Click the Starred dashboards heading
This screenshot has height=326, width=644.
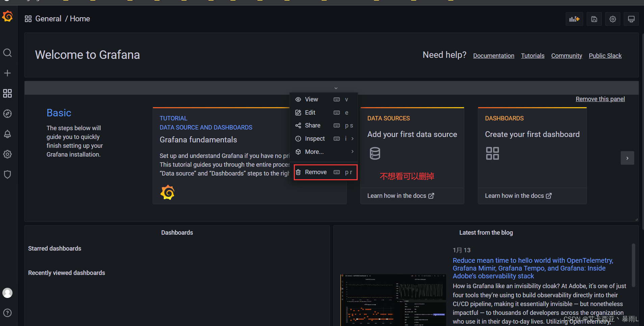55,249
